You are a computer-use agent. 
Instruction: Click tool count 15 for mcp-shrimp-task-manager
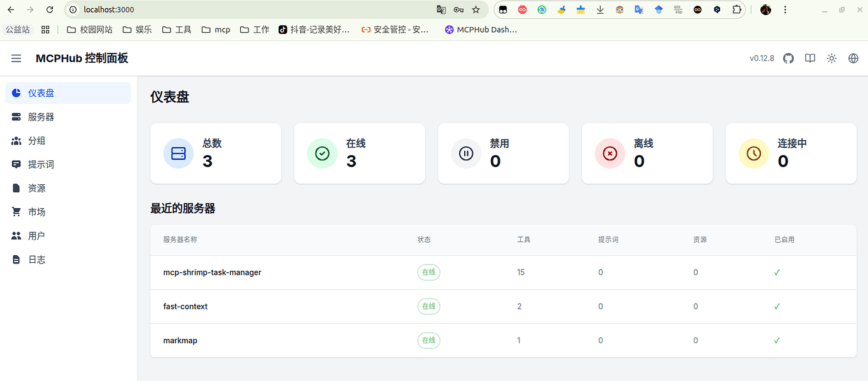pyautogui.click(x=521, y=272)
